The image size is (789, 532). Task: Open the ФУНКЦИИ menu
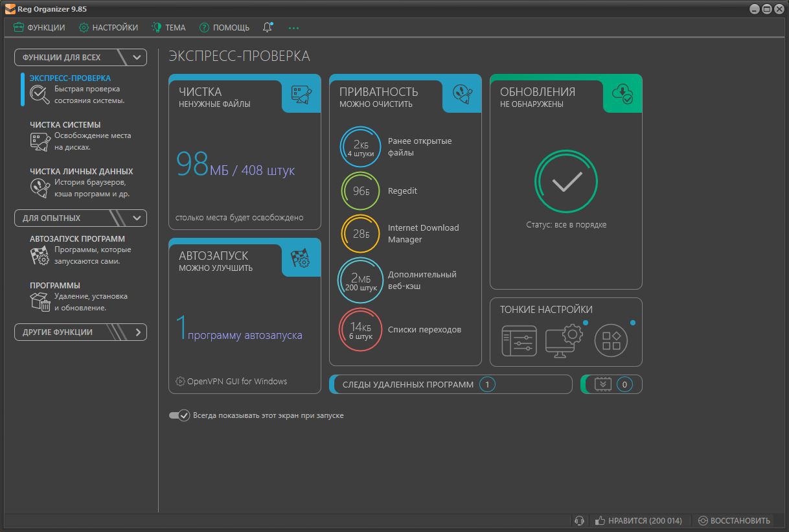tap(40, 28)
